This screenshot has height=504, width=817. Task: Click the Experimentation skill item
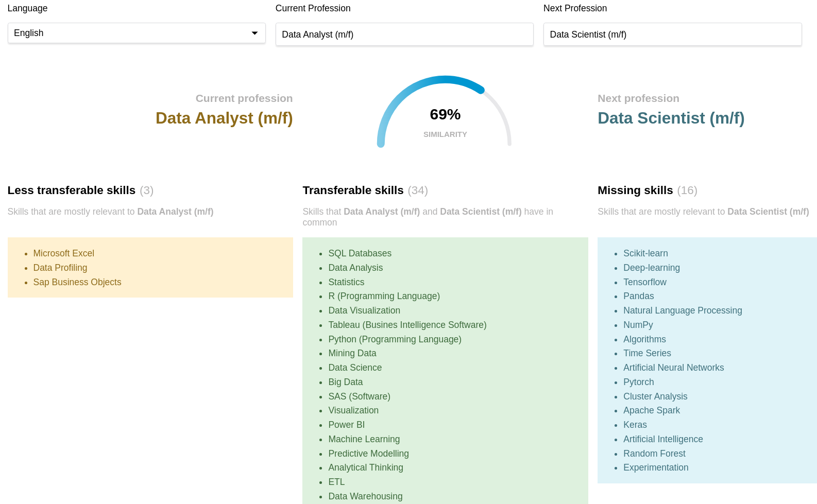655,467
